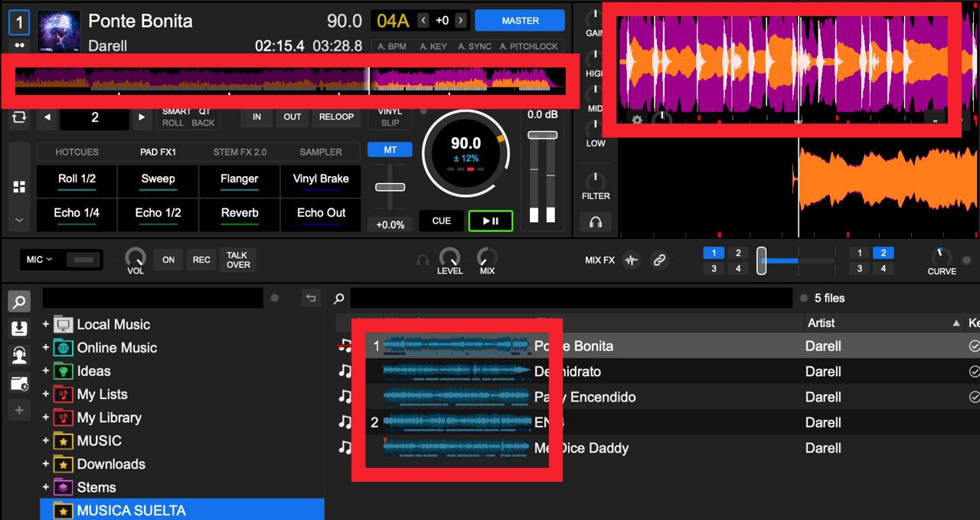The width and height of the screenshot is (980, 520).
Task: Click the crossfader slider handle
Action: coord(761,260)
